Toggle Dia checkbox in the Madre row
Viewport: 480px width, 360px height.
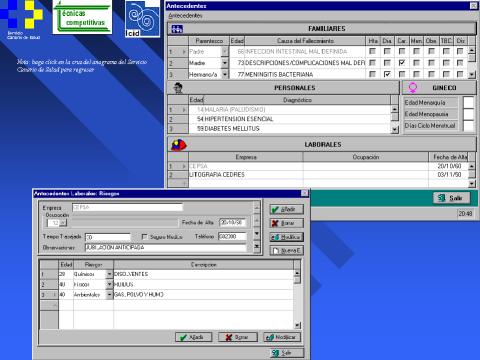click(387, 63)
